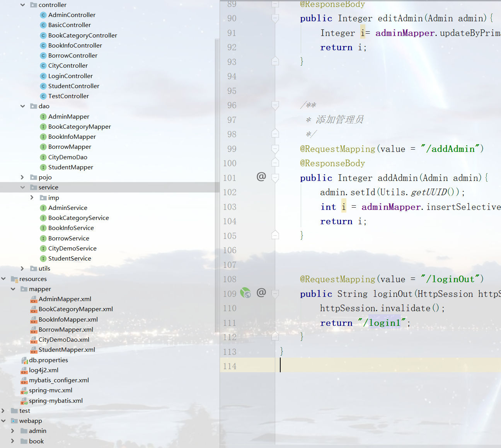Click the XML file icon for AdminMapper.xml
This screenshot has width=501, height=448.
[34, 299]
